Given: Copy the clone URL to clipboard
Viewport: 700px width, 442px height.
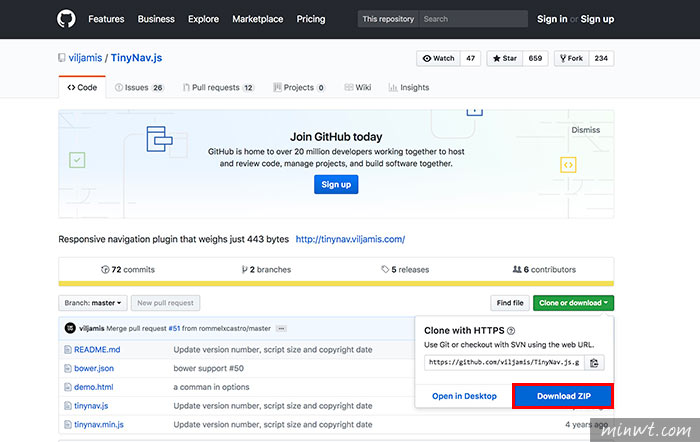Looking at the screenshot, I should 594,363.
